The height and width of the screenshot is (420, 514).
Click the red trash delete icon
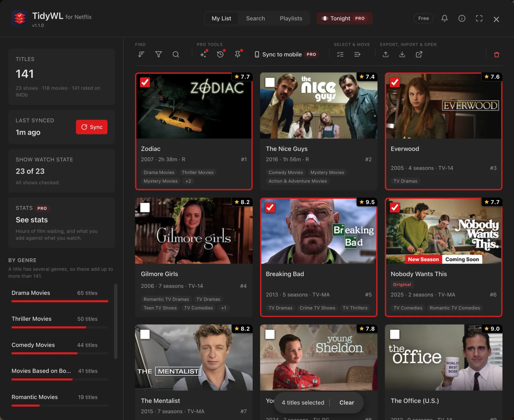pos(497,55)
